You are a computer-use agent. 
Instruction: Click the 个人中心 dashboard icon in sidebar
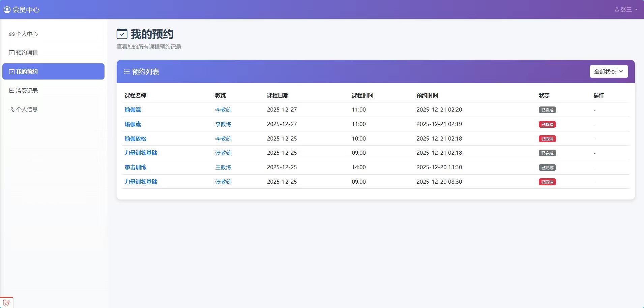click(x=12, y=34)
